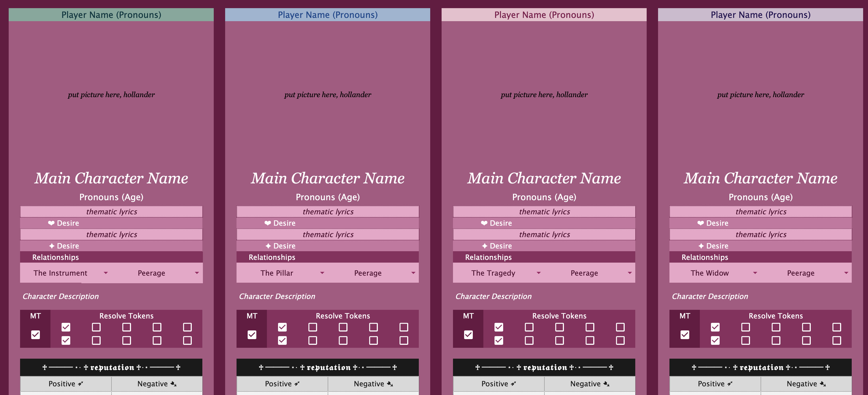The height and width of the screenshot is (395, 868).
Task: Expand The Pillar dropdown arrow
Action: 322,273
